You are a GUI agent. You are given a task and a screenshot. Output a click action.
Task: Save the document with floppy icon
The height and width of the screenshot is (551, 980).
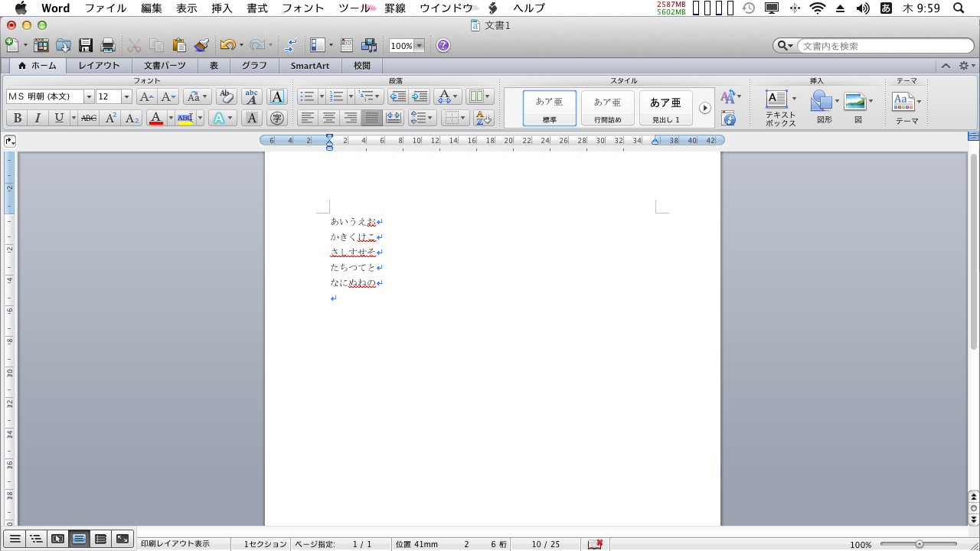pyautogui.click(x=86, y=45)
